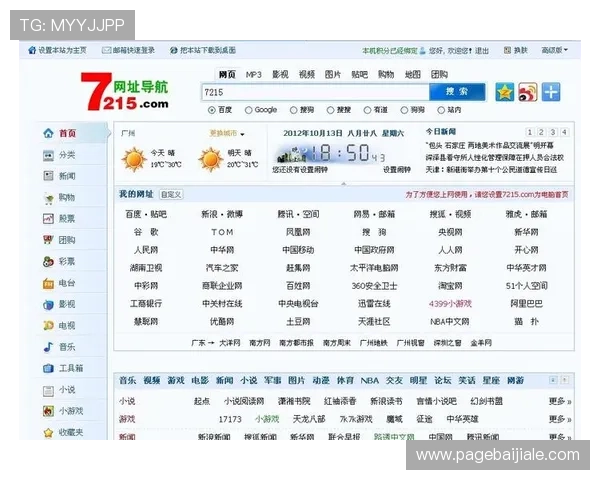Image resolution: width=600 pixels, height=480 pixels.
Task: Select the 狗狗 search engine radio
Action: point(404,110)
